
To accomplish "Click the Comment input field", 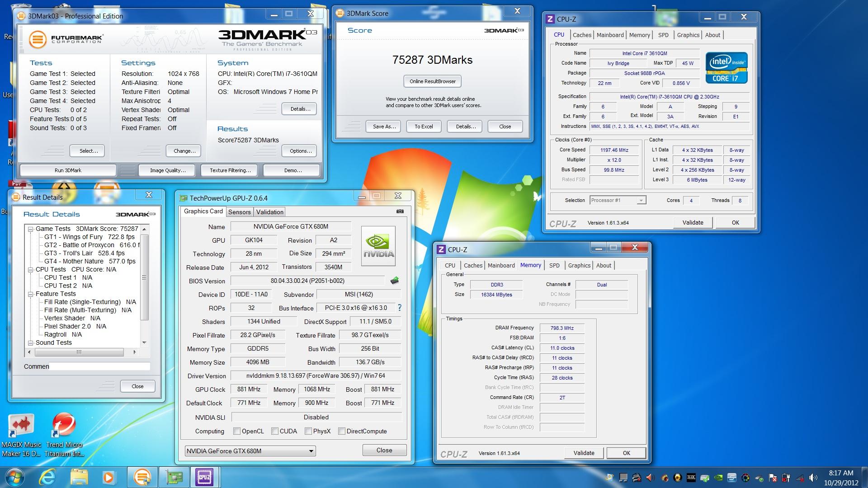I will pyautogui.click(x=99, y=366).
